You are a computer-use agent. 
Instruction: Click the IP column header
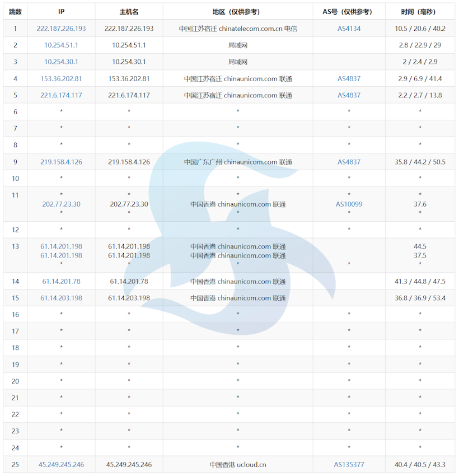point(62,11)
